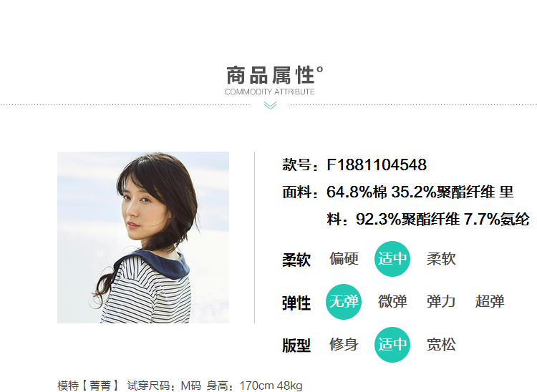Select the 超弹 elasticity option
Screen dimensions: 537x392
(x=490, y=302)
